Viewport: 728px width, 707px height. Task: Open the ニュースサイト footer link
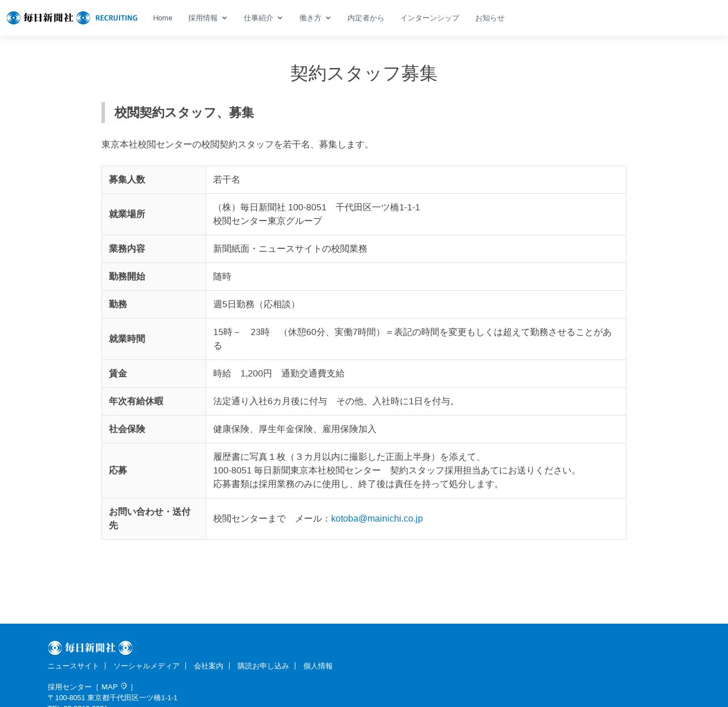click(73, 666)
